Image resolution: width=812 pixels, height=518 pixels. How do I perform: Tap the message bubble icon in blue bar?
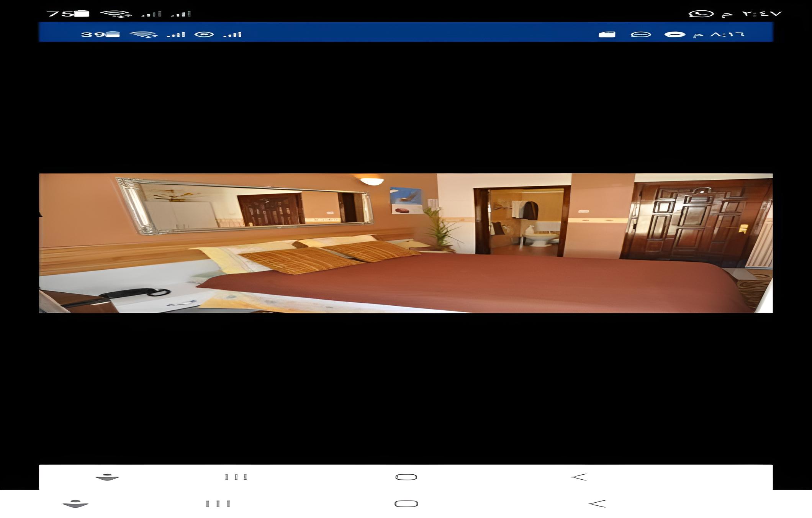(x=641, y=34)
